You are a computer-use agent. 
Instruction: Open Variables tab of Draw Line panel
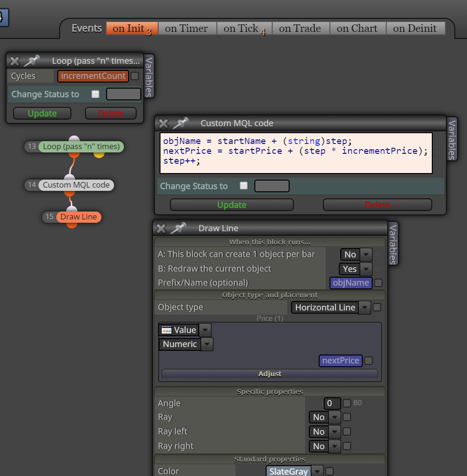click(393, 244)
